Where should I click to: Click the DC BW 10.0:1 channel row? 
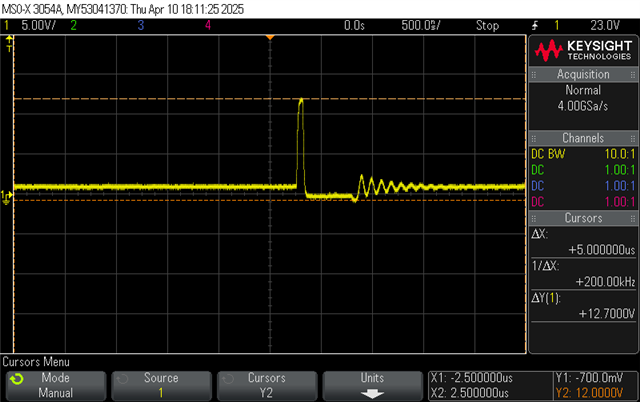point(583,154)
